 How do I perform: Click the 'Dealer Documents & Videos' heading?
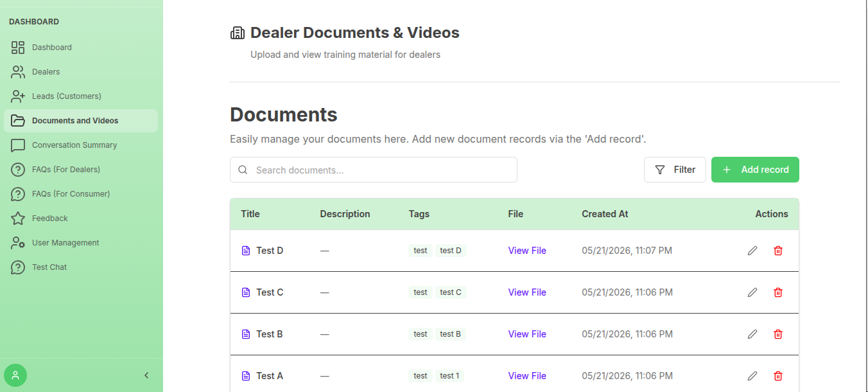coord(355,33)
